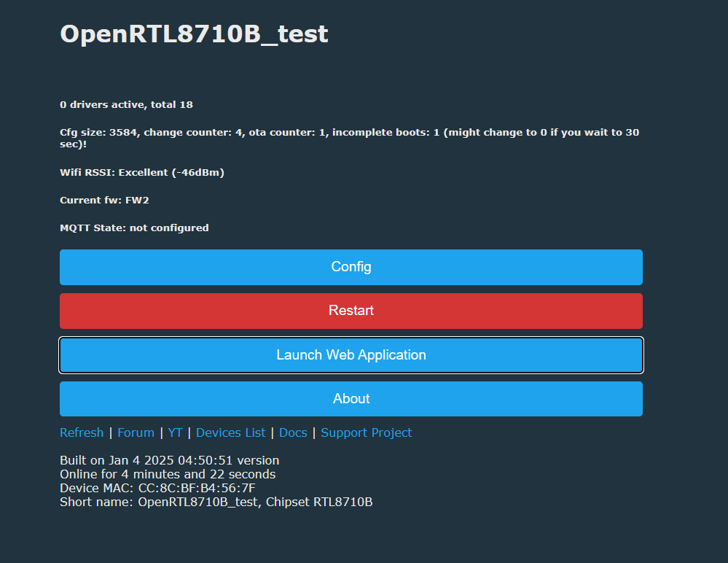
Task: Go to the Devices List link
Action: [230, 432]
